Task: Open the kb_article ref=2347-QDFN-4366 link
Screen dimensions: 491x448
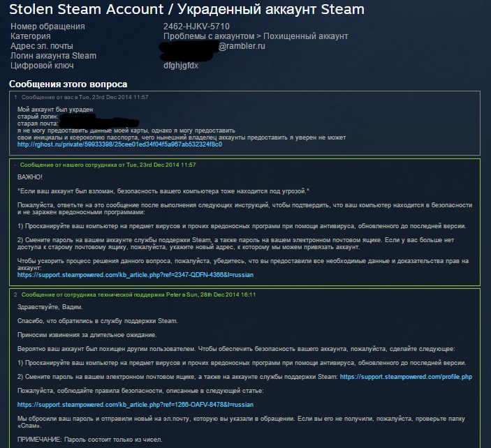Action: [135, 275]
